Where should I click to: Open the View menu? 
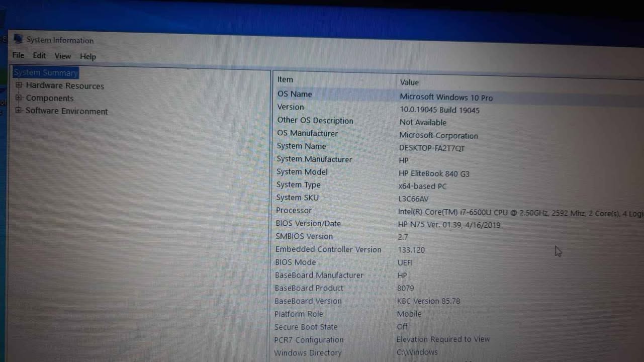point(63,56)
